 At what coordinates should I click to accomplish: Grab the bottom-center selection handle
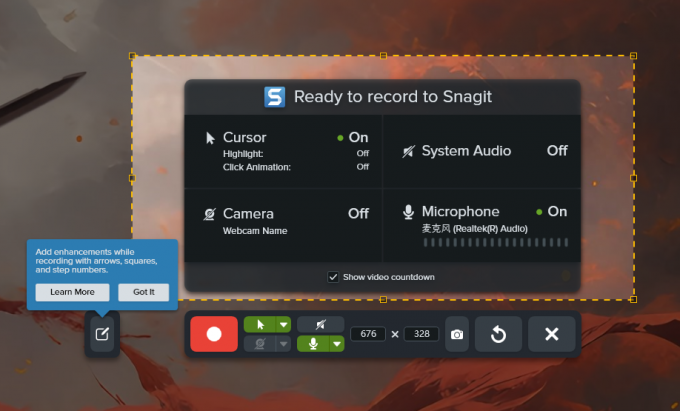[383, 299]
